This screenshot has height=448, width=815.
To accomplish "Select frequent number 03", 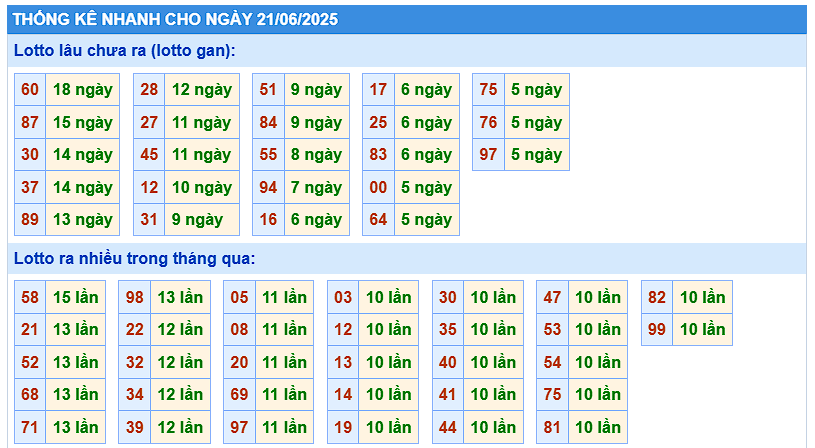I will [344, 297].
